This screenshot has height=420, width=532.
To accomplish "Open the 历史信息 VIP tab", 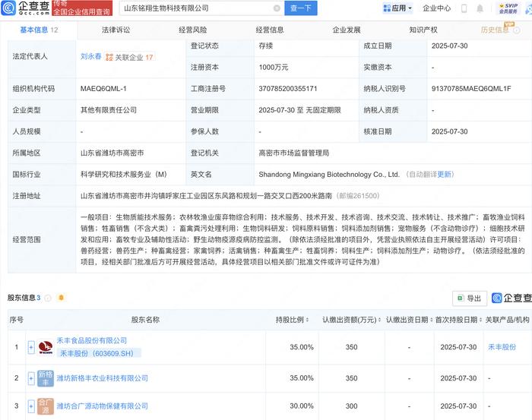I will click(495, 30).
